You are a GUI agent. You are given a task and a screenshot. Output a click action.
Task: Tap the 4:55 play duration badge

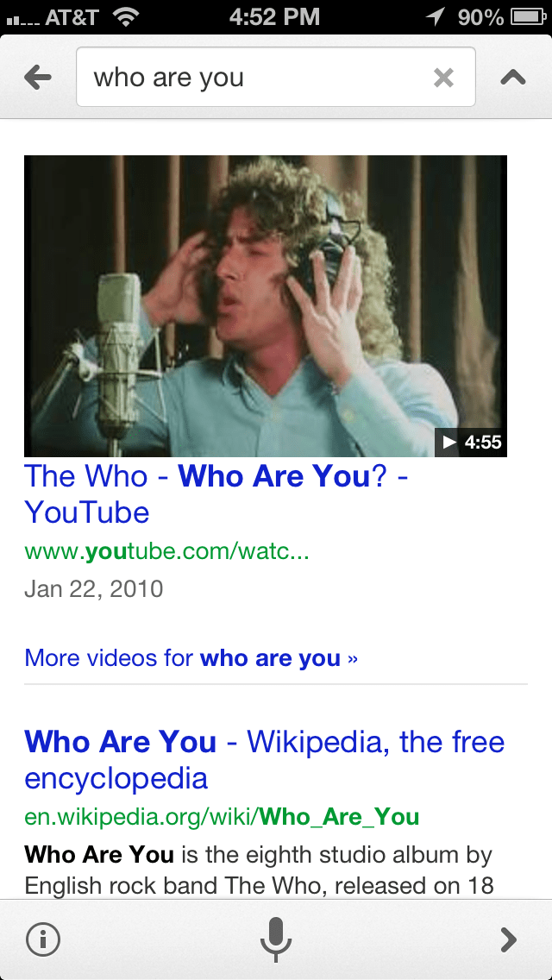point(471,443)
